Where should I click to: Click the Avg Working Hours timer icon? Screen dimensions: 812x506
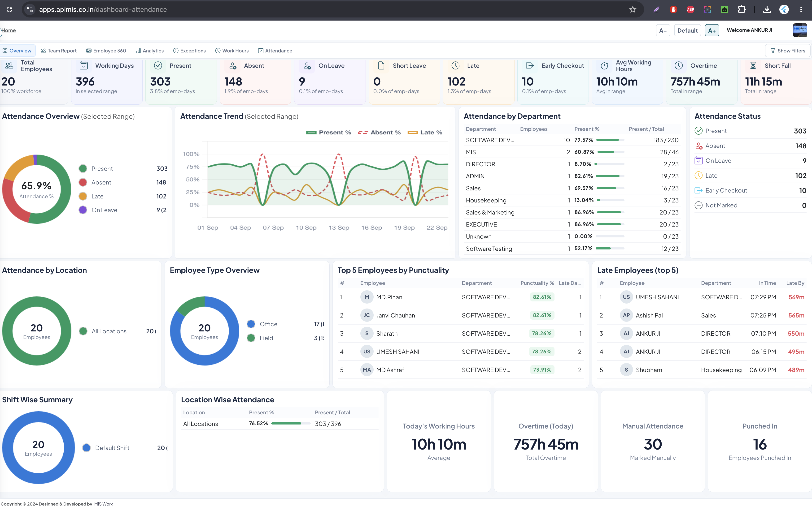pyautogui.click(x=604, y=66)
